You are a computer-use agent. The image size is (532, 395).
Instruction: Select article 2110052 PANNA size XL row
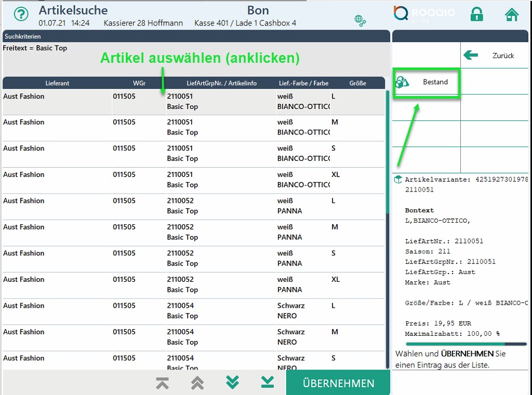click(192, 285)
